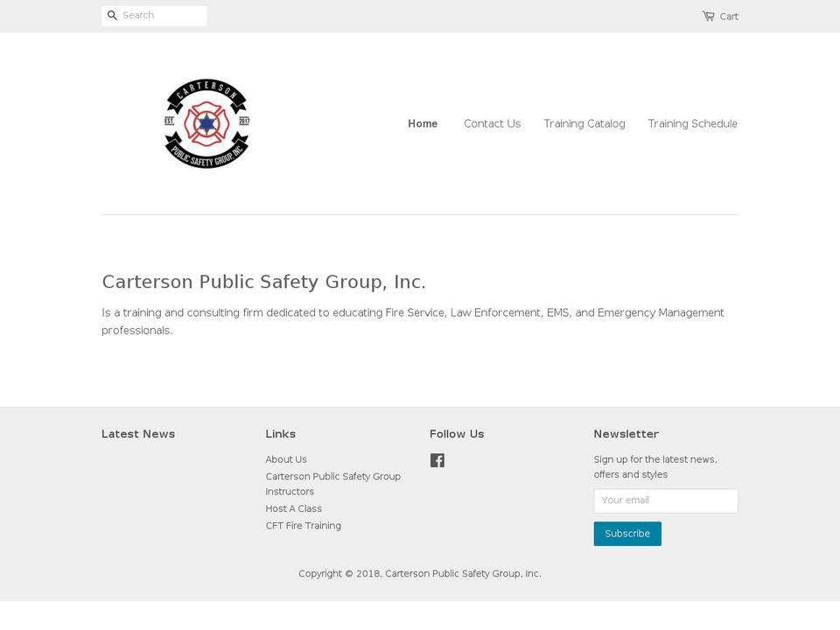Open the Training Catalog menu item
The width and height of the screenshot is (840, 630).
tap(584, 123)
